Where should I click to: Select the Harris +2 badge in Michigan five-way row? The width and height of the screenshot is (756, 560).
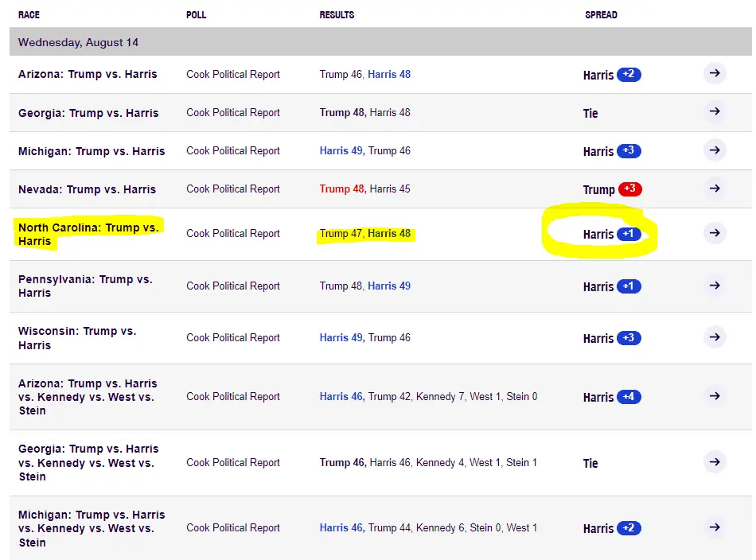pos(629,528)
